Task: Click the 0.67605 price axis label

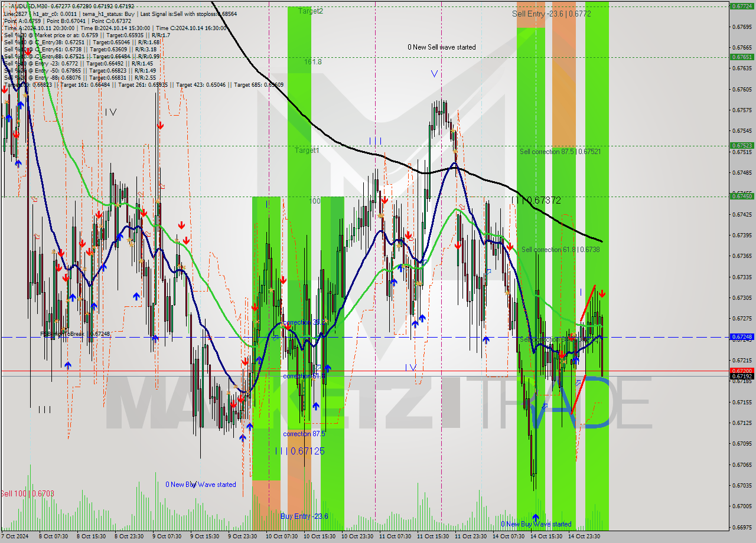Action: click(x=741, y=89)
